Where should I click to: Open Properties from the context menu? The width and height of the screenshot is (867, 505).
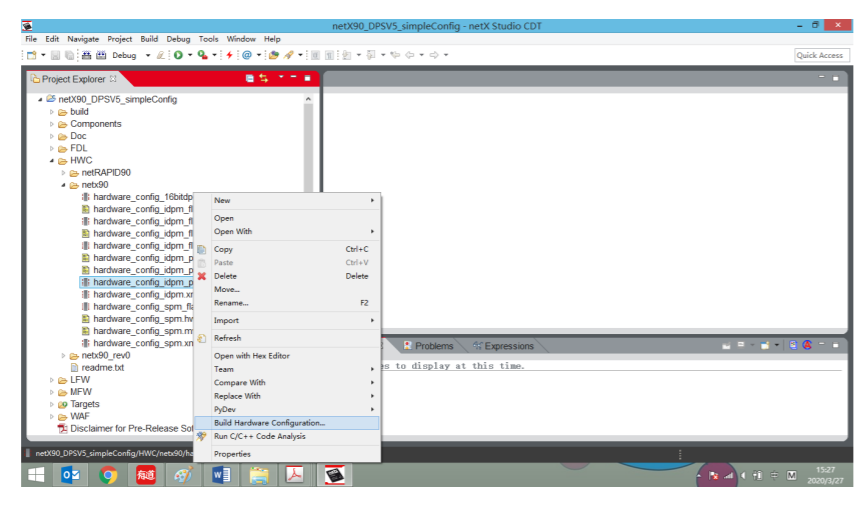(287, 454)
